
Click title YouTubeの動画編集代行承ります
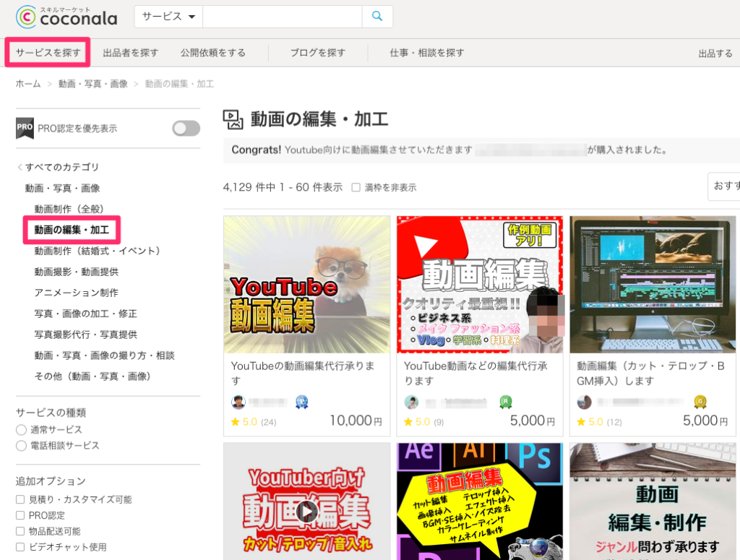click(x=303, y=373)
